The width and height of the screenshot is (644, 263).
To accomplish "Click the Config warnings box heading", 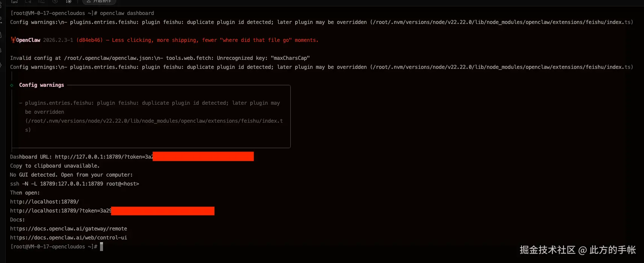I will tap(42, 85).
